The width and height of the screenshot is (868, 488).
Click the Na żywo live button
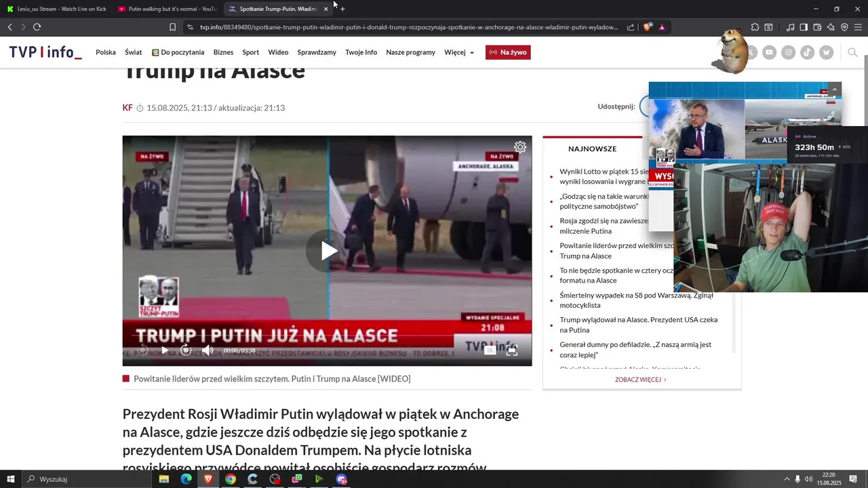[508, 52]
